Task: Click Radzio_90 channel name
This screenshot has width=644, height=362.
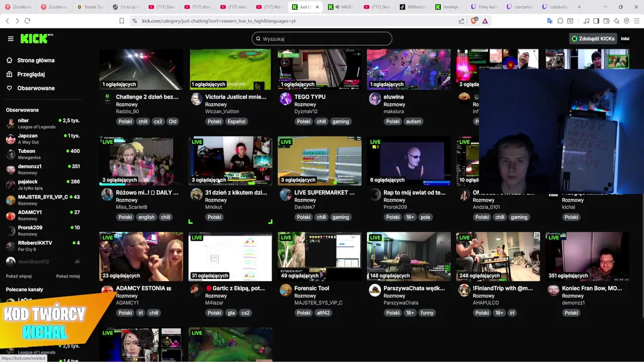Action: coord(127,112)
